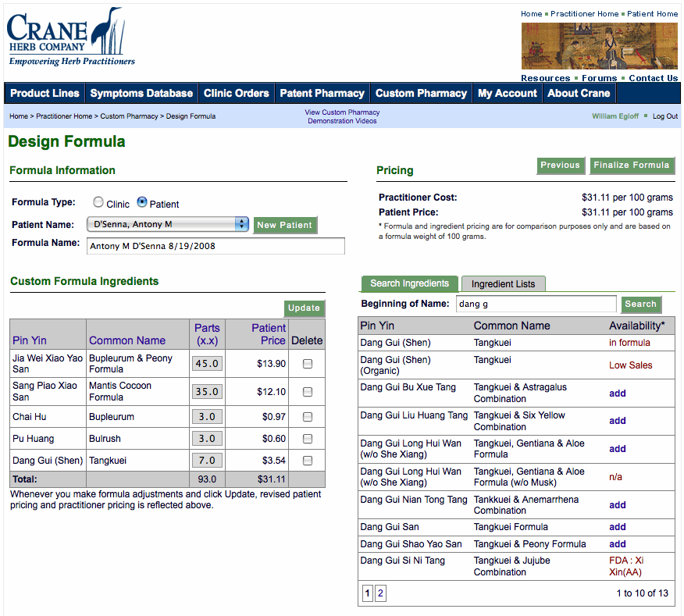This screenshot has height=616, width=684.
Task: Click the Finalize Formula button
Action: tap(632, 166)
